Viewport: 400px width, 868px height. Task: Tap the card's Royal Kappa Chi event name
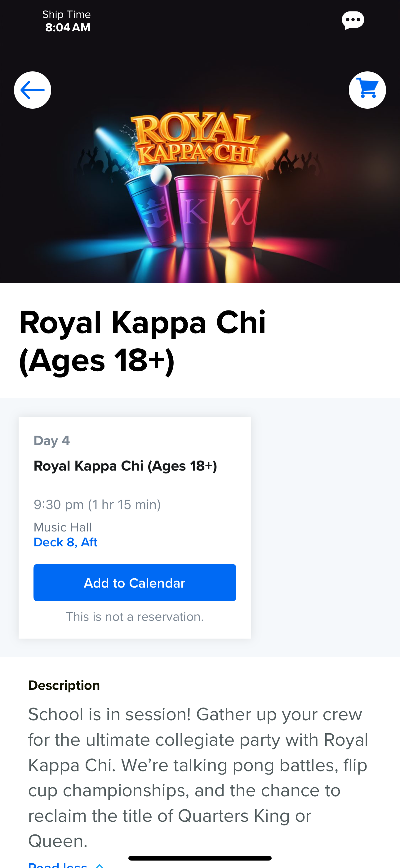click(125, 466)
